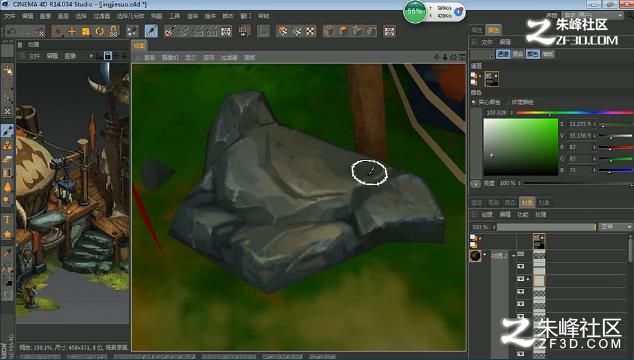Click the viewport toggle-view icon at far right
Image resolution: width=634 pixels, height=360 pixels.
tap(462, 57)
